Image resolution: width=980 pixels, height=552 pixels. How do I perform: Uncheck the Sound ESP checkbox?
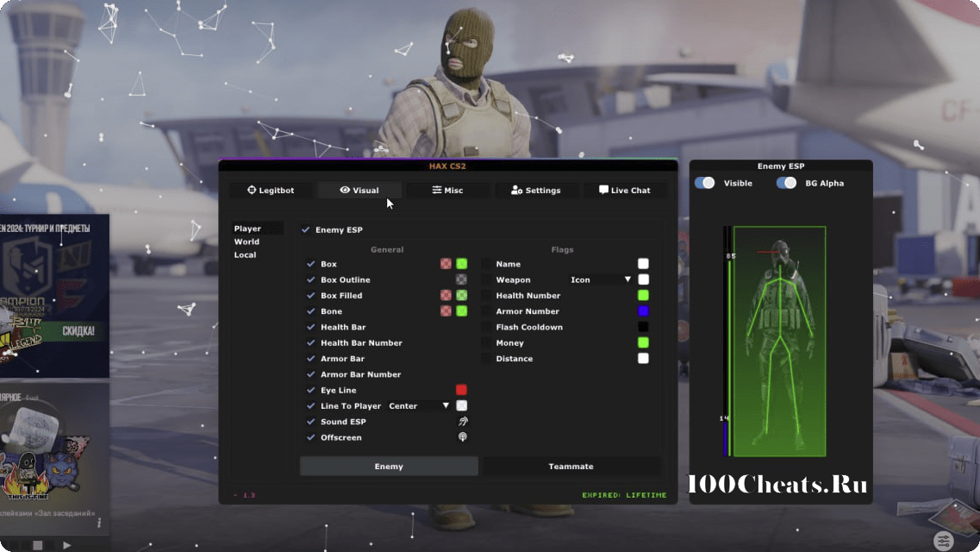[x=310, y=422]
